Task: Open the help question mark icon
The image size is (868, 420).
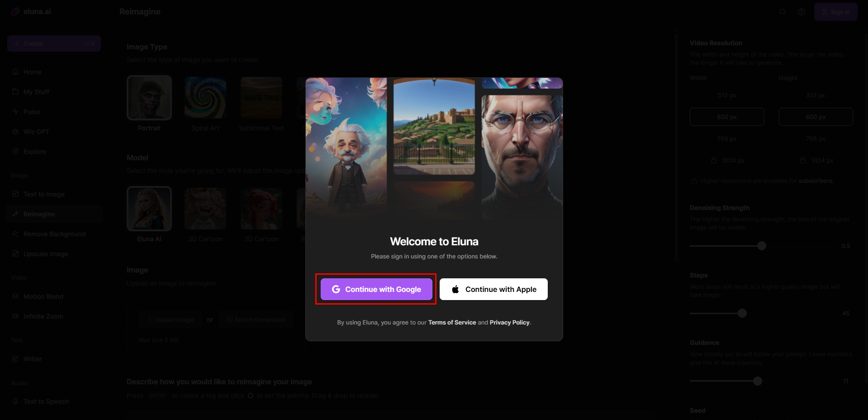Action: pyautogui.click(x=801, y=12)
